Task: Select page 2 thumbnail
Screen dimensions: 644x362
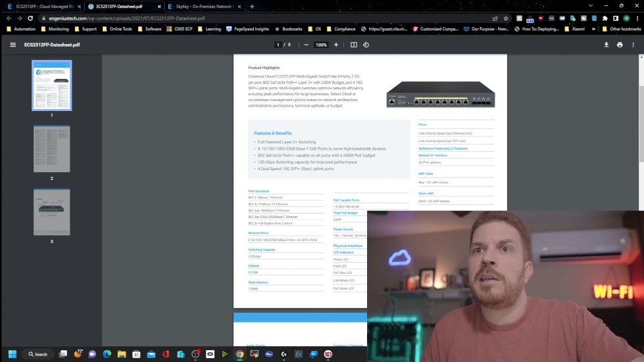Action: (52, 149)
